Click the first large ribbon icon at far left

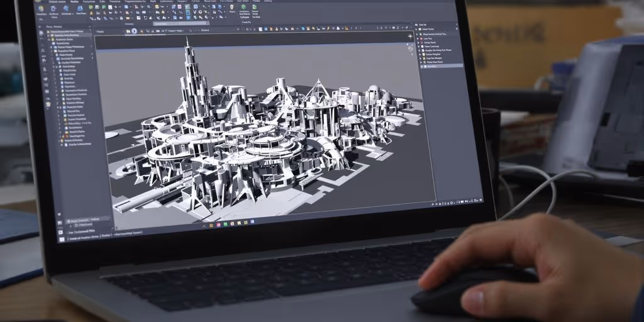point(41,8)
